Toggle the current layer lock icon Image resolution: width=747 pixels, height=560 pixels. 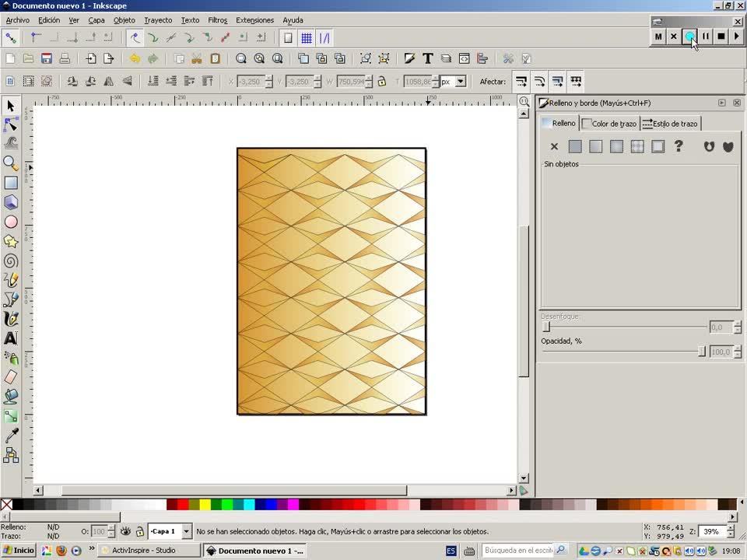(139, 531)
